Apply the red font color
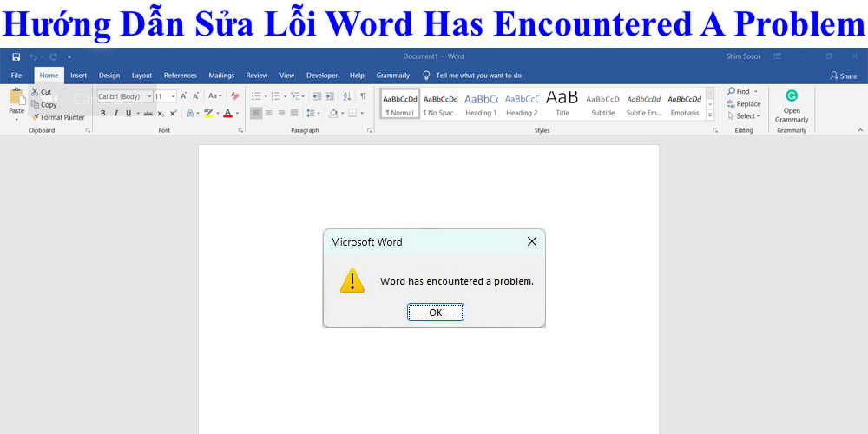The width and height of the screenshot is (868, 434). coord(227,113)
